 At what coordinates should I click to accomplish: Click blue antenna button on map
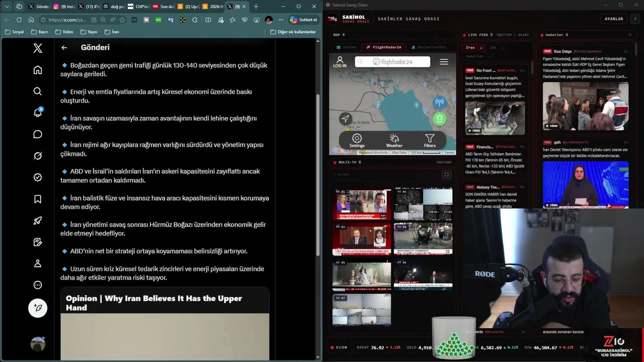[x=439, y=103]
